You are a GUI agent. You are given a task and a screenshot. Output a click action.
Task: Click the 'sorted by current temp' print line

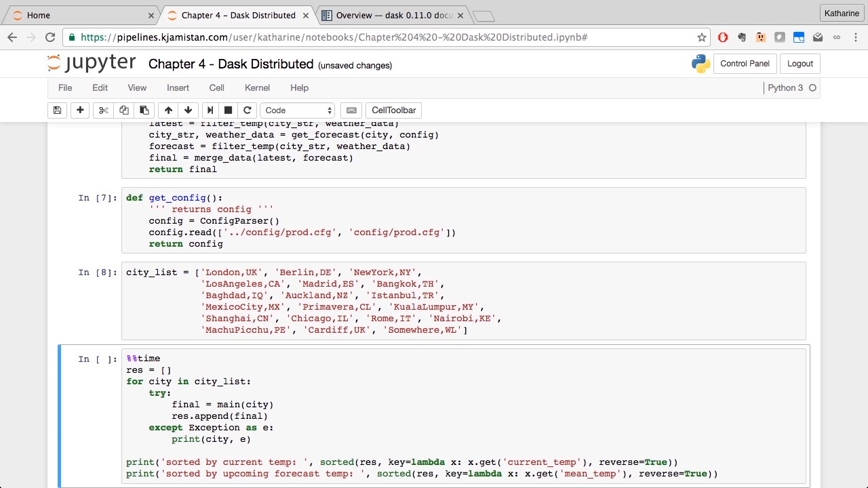tap(402, 462)
